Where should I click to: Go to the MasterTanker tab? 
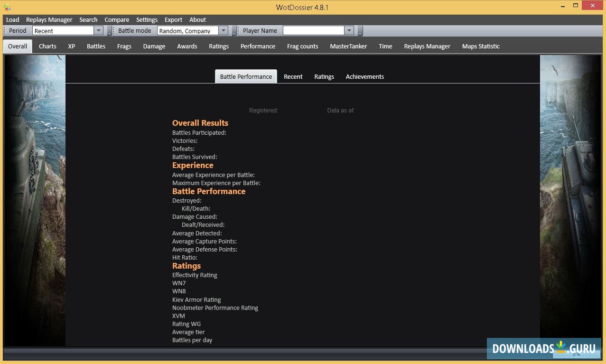point(348,46)
